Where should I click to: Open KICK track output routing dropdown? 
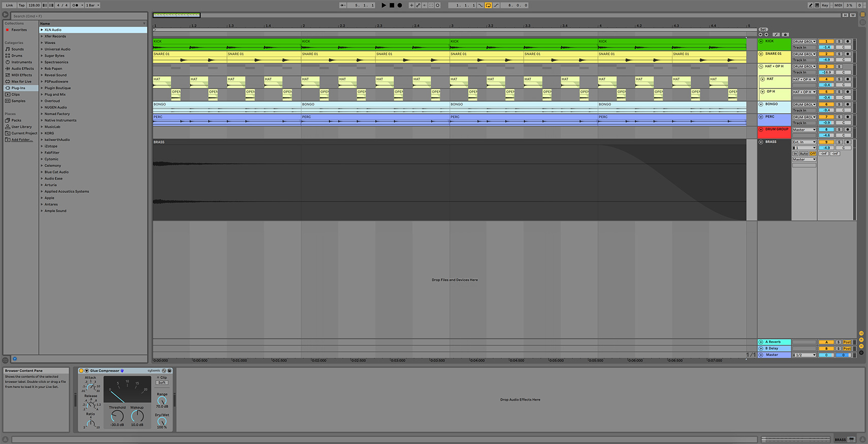pyautogui.click(x=804, y=42)
